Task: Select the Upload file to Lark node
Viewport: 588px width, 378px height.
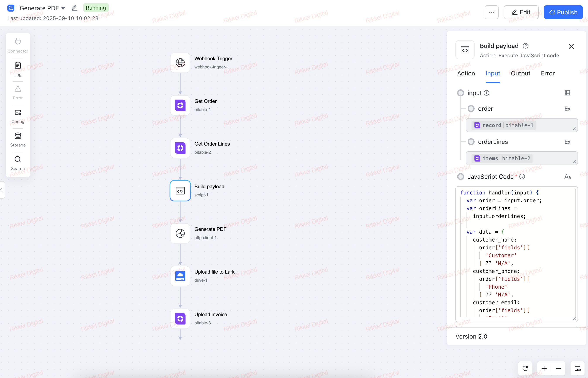Action: point(180,276)
